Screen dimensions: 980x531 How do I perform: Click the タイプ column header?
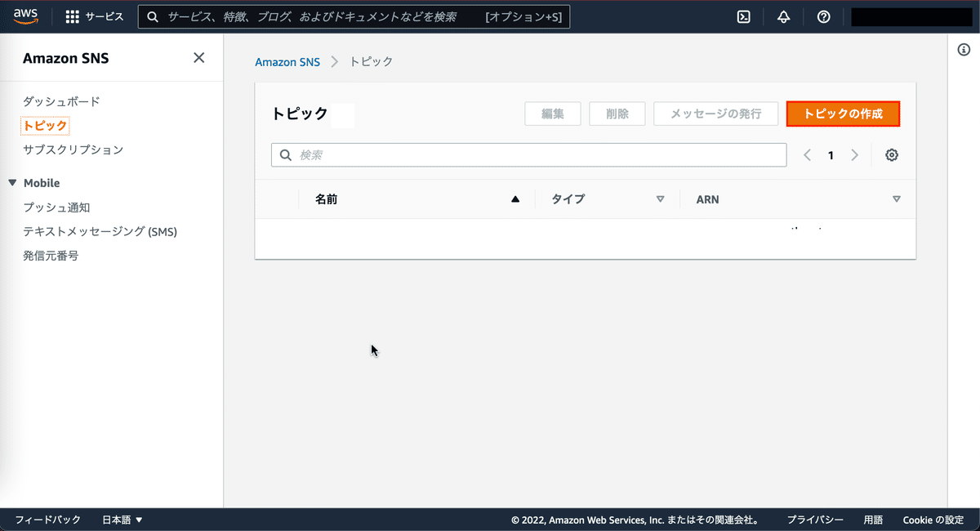[568, 199]
